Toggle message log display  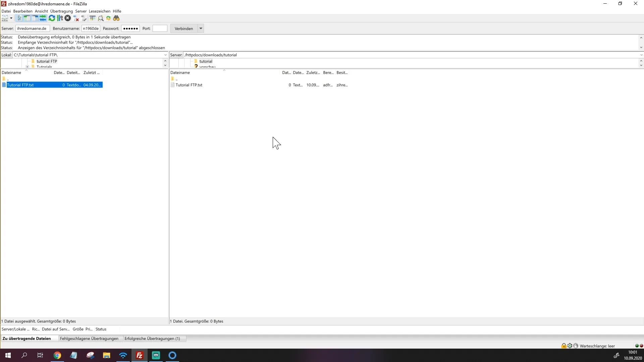point(19,18)
